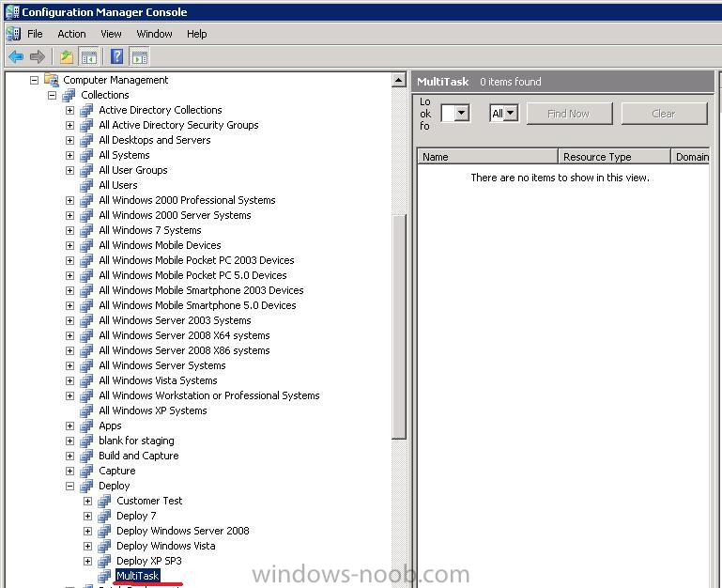Click the All Windows XP Systems icon
Screen dimensions: 722x588
pyautogui.click(x=86, y=410)
